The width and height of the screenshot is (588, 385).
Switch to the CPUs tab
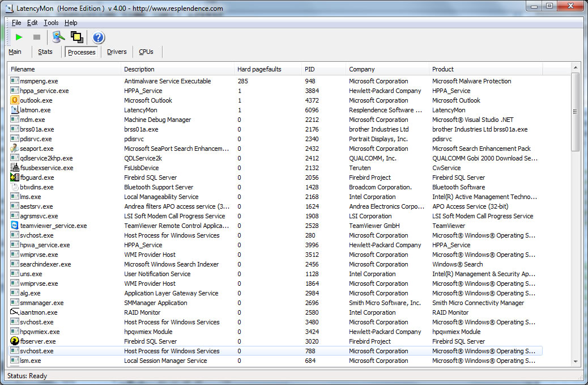click(146, 52)
